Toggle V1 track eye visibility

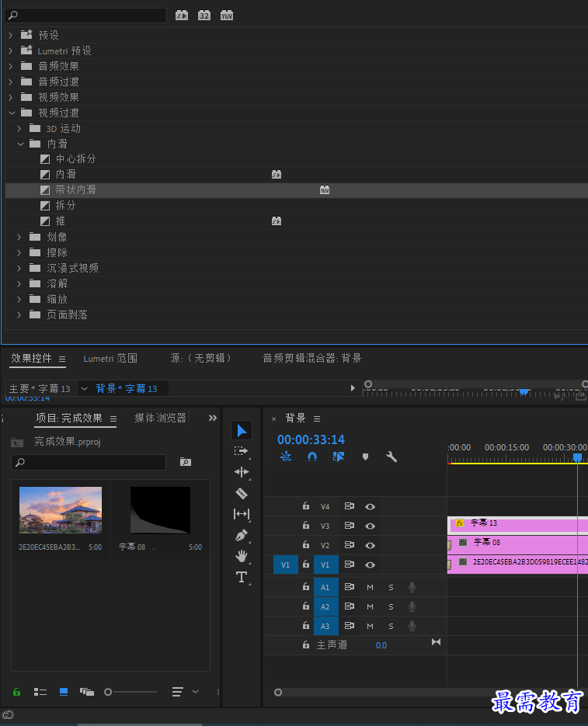pos(370,564)
